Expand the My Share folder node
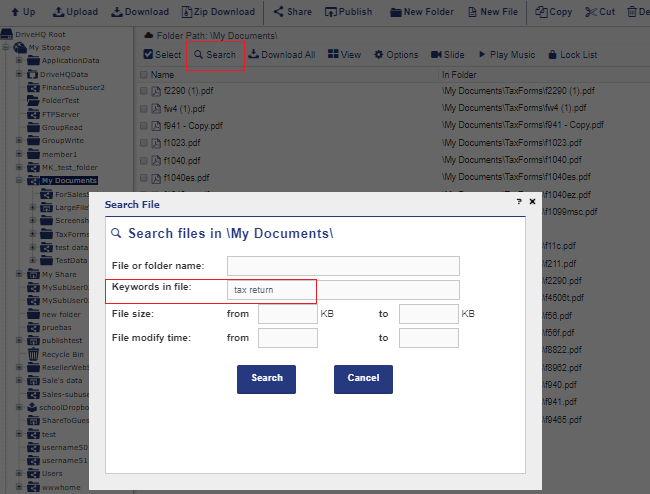Image resolution: width=650 pixels, height=494 pixels. (x=19, y=274)
